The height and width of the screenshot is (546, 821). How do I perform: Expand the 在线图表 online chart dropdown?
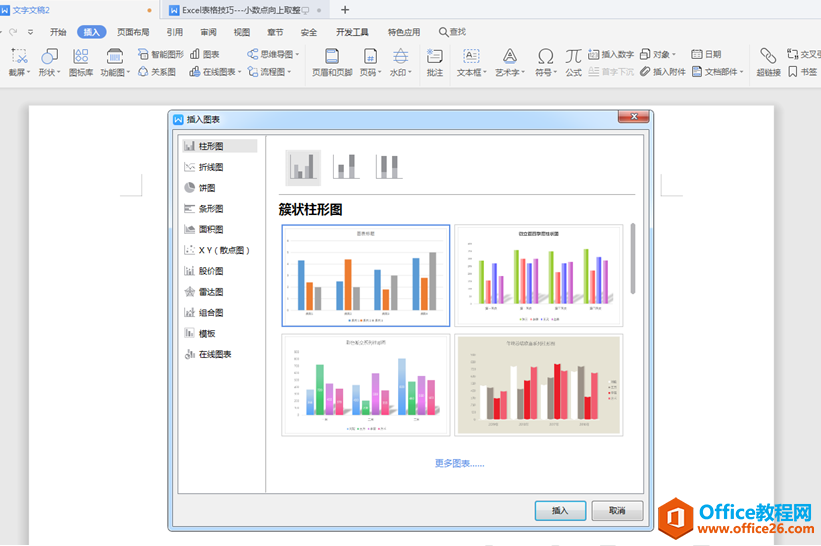[239, 72]
